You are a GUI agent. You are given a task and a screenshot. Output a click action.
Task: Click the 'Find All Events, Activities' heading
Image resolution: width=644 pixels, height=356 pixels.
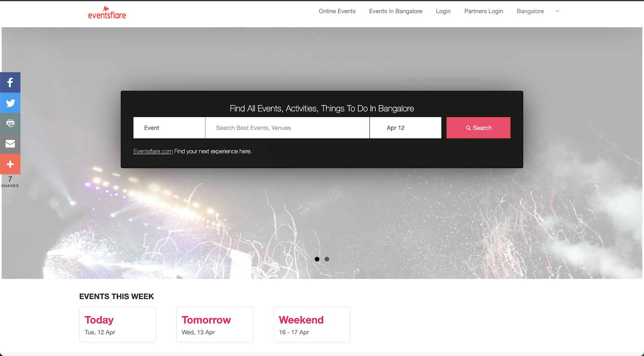(x=322, y=109)
